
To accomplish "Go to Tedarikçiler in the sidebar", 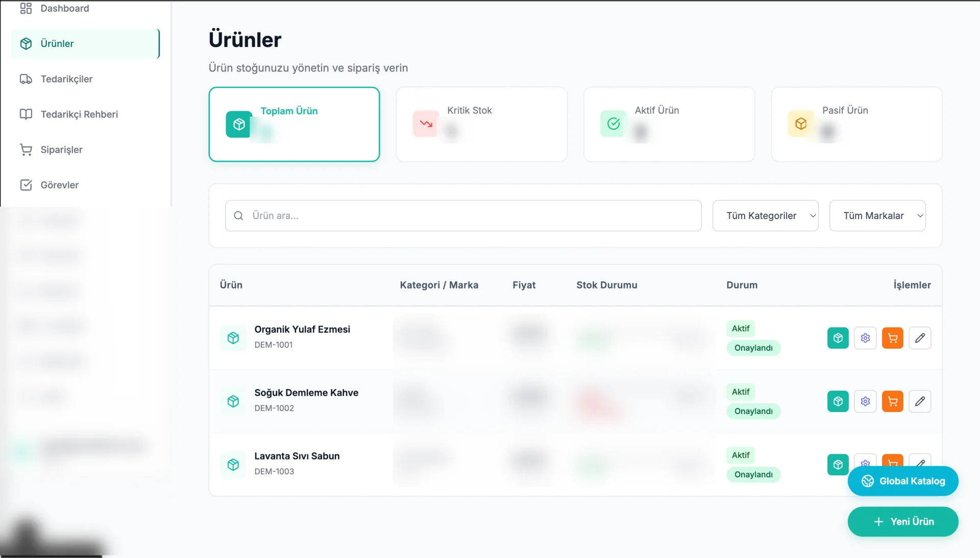I will pyautogui.click(x=85, y=79).
